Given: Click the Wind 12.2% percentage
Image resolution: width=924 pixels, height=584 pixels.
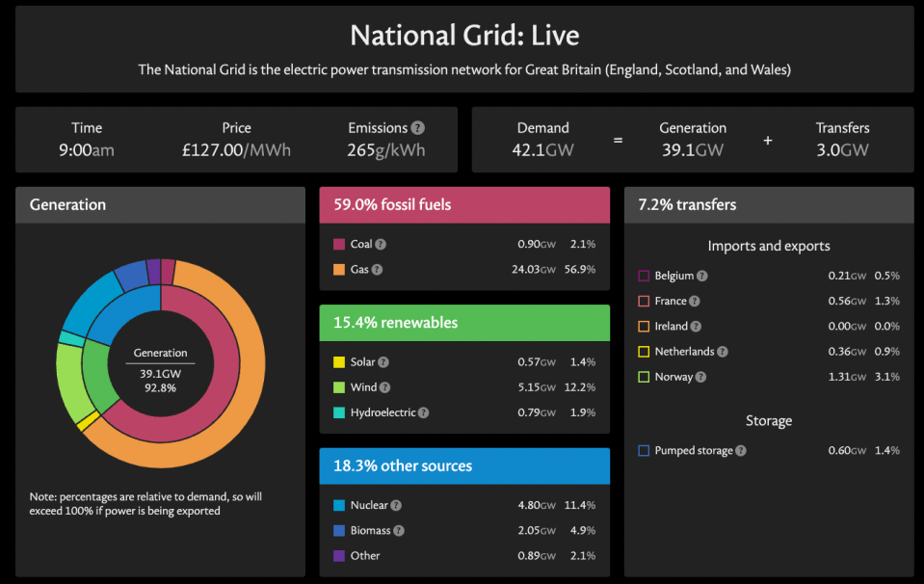Looking at the screenshot, I should [580, 387].
